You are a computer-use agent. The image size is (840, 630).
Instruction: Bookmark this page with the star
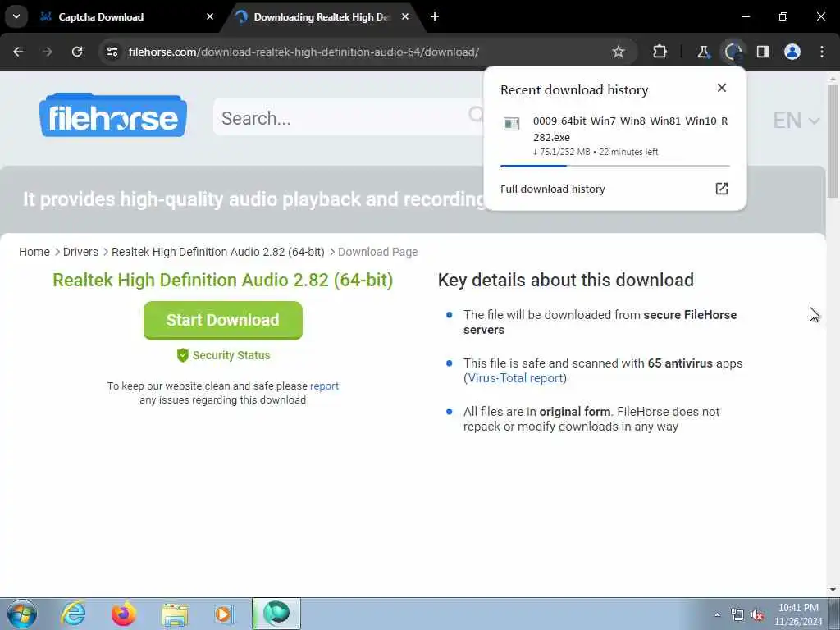(x=619, y=52)
